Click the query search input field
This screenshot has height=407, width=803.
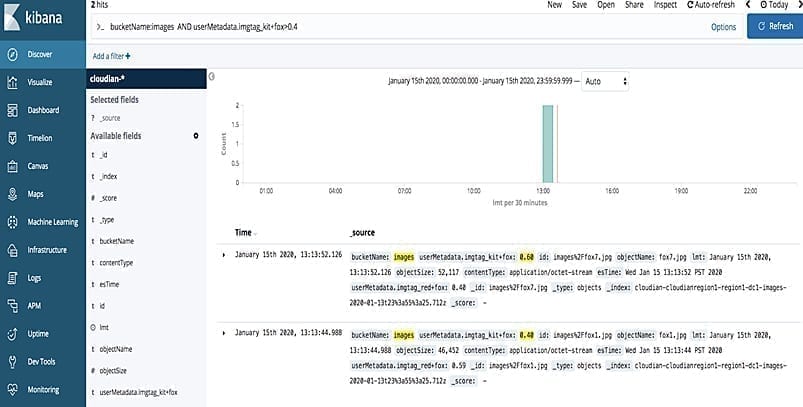pyautogui.click(x=399, y=27)
